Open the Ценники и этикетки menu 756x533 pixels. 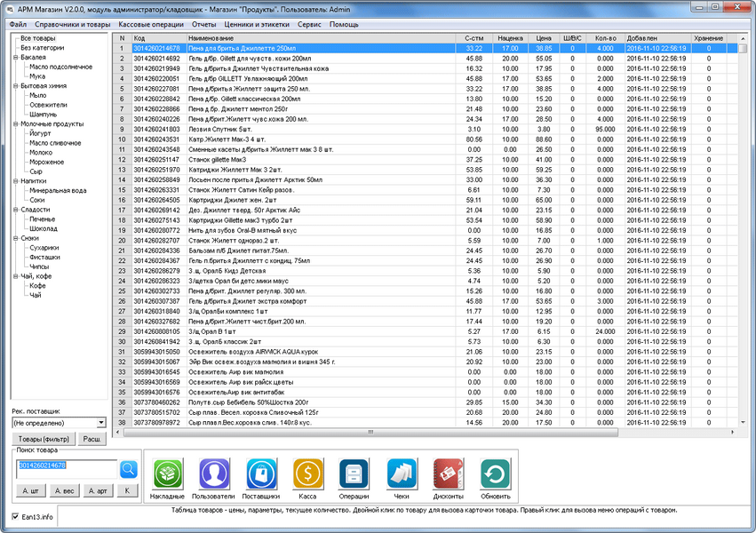click(x=257, y=24)
